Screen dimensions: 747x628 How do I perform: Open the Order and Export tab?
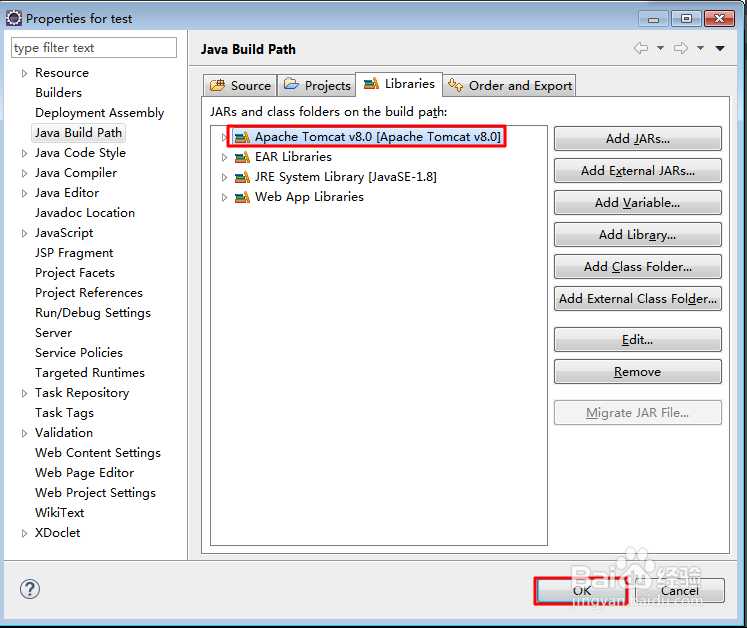coord(509,85)
